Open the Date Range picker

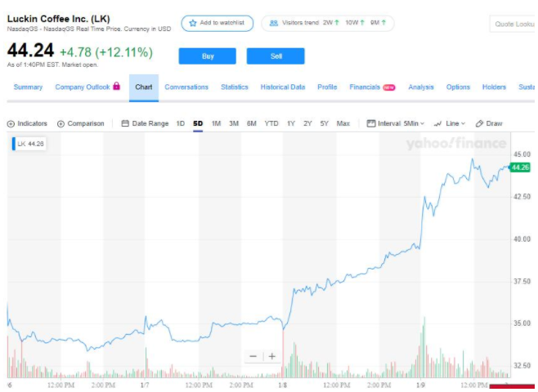click(146, 123)
